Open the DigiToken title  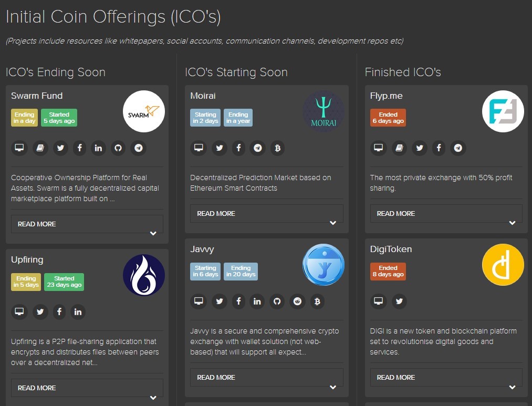[x=391, y=249]
